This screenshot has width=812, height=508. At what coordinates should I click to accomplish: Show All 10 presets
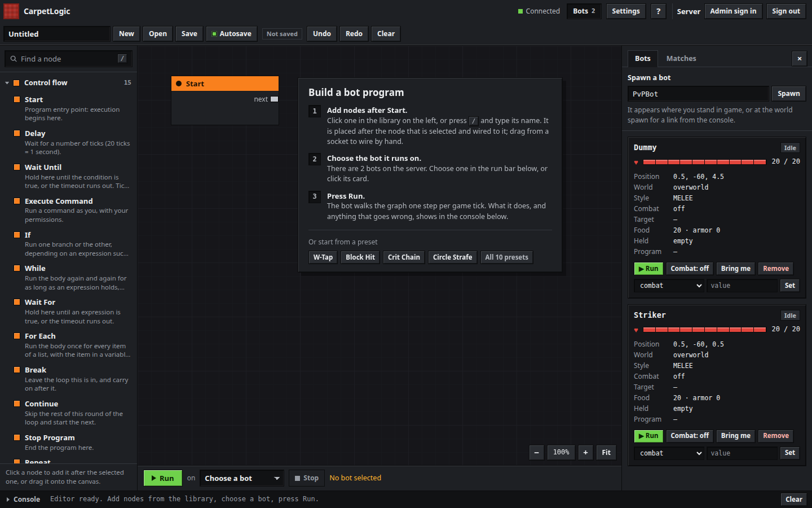pyautogui.click(x=506, y=257)
